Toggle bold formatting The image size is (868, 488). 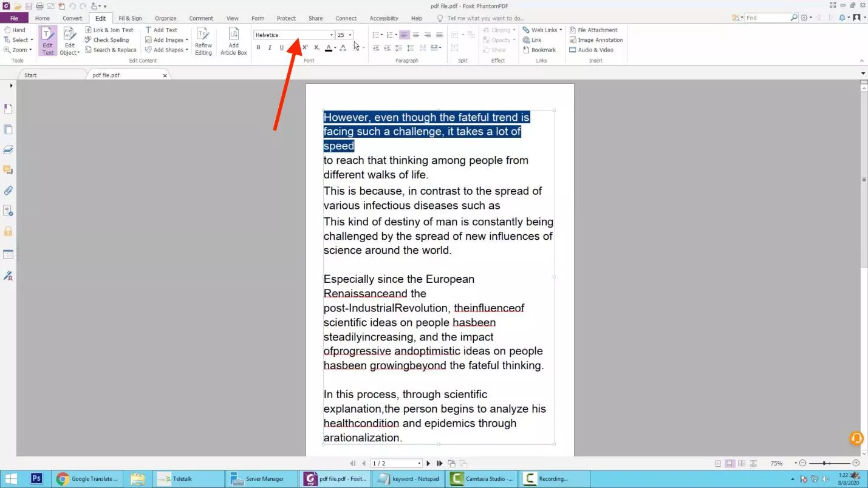click(258, 47)
